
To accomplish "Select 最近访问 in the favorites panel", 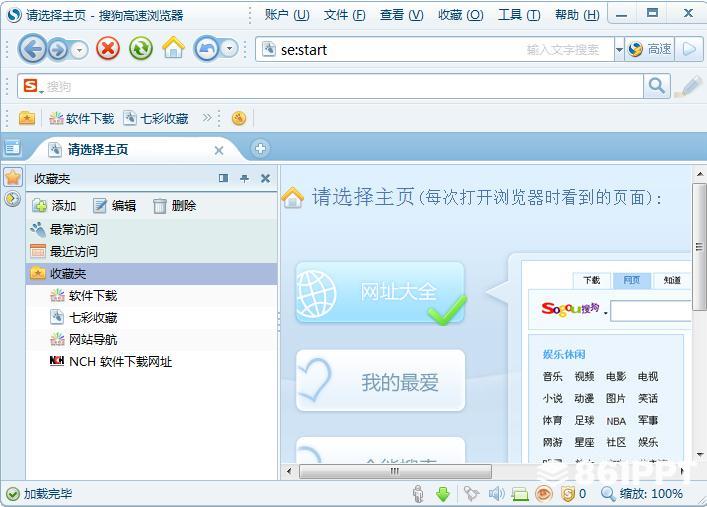I will tap(152, 251).
